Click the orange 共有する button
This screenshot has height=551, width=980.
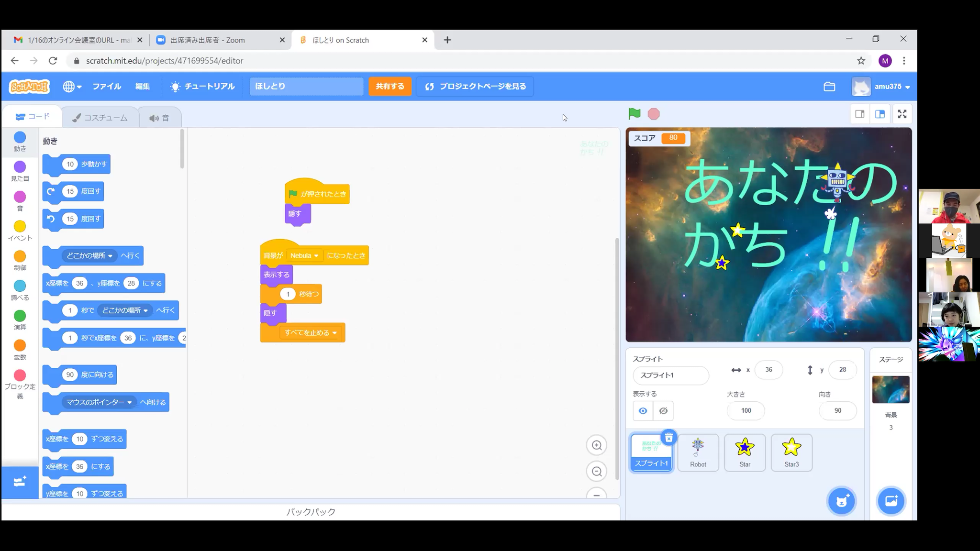tap(390, 87)
